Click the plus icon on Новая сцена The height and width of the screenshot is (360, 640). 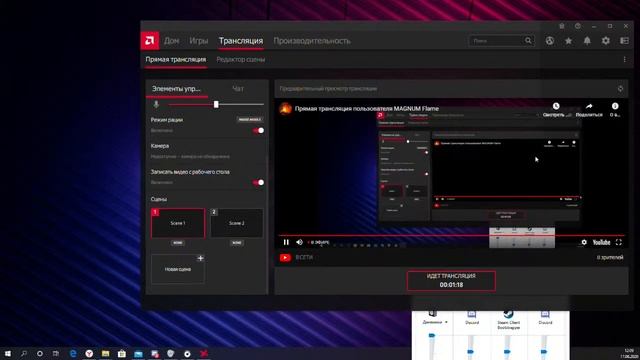[x=200, y=258]
